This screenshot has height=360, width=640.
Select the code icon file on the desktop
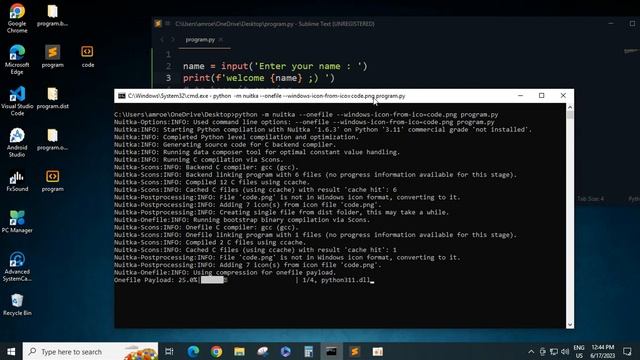(87, 56)
